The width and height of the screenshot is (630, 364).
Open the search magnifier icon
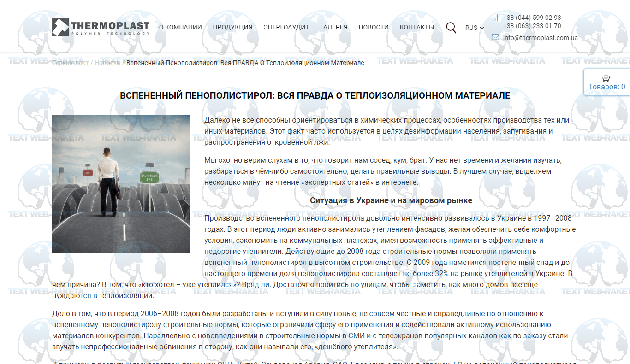[x=451, y=28]
